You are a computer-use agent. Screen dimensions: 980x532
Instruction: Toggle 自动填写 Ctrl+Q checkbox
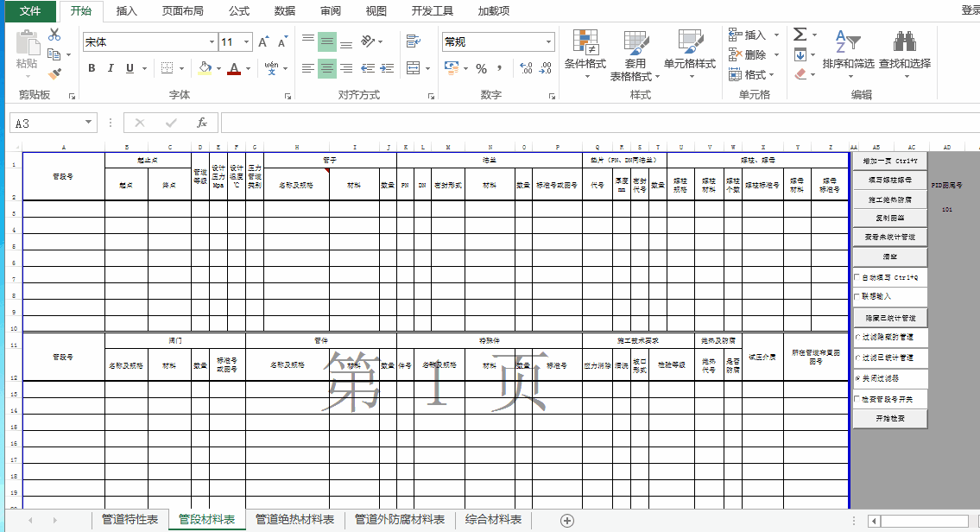[857, 277]
